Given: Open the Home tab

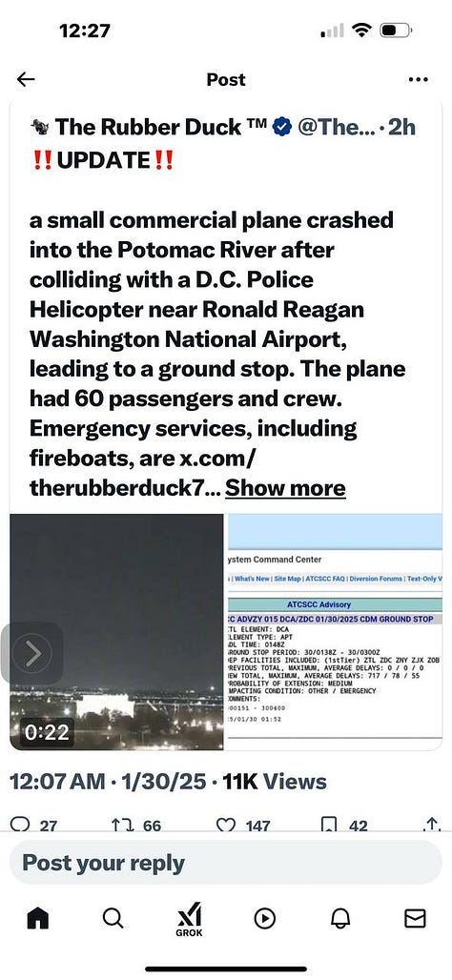Looking at the screenshot, I should click(x=38, y=918).
